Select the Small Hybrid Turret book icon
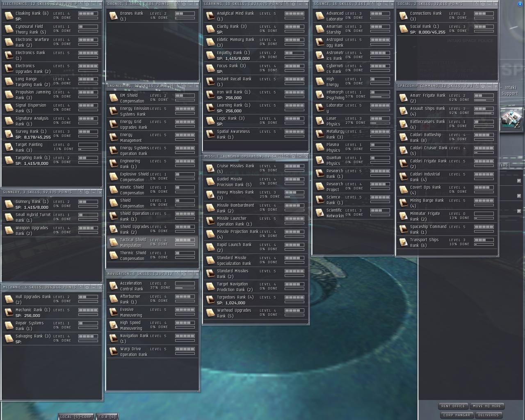Image resolution: width=525 pixels, height=420 pixels. [x=9, y=217]
